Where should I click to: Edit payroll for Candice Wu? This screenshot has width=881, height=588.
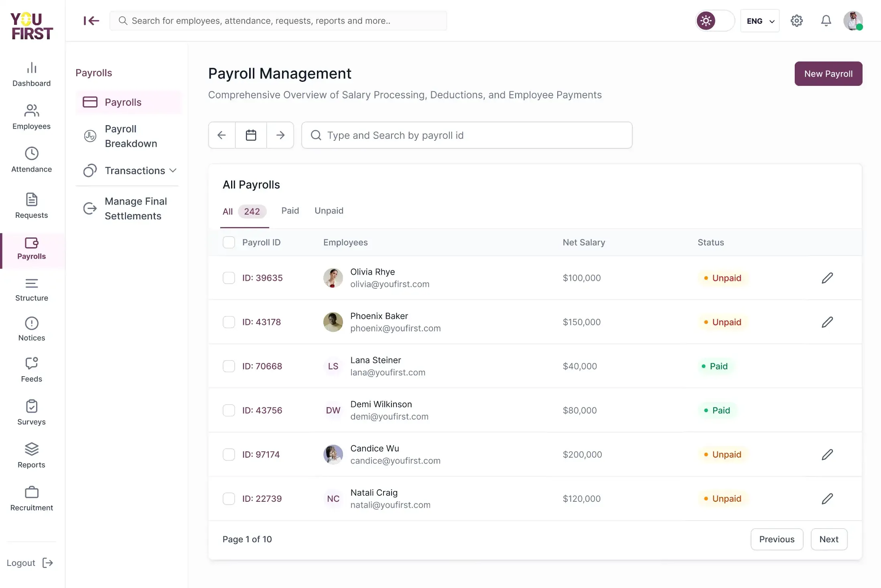(827, 454)
